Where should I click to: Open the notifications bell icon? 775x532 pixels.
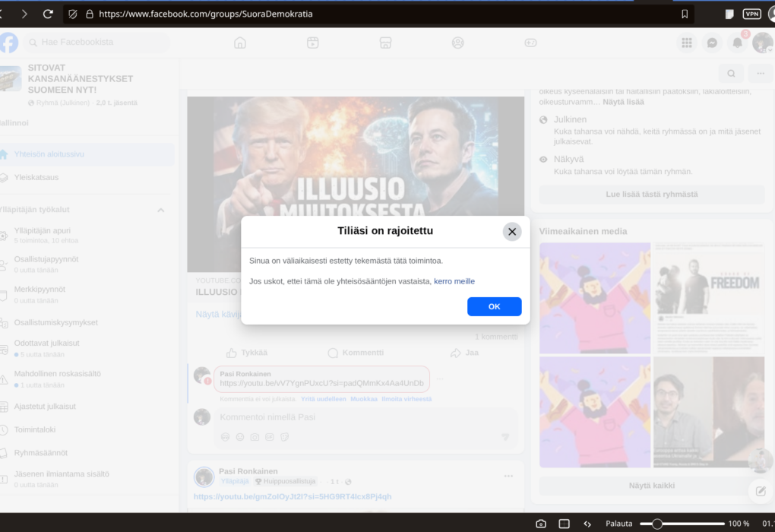(x=737, y=43)
